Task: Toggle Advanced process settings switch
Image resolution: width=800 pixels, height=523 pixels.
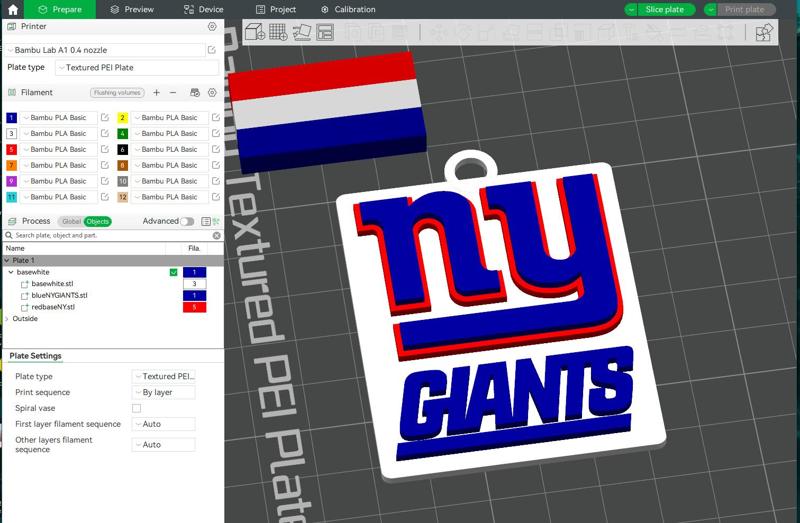Action: [187, 221]
